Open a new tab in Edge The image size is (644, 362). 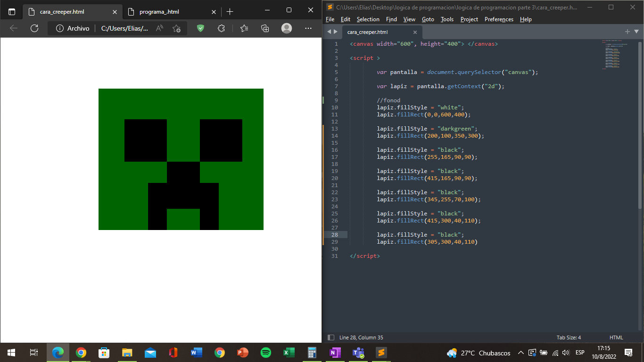[230, 12]
